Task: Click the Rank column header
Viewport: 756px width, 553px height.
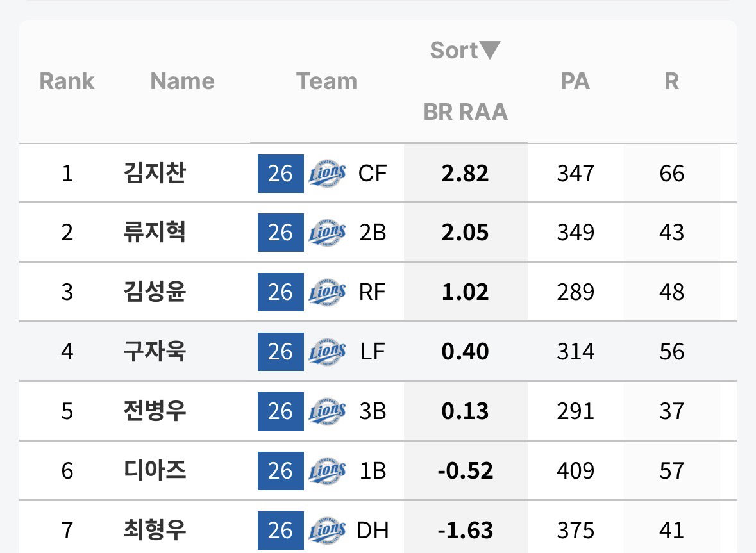Action: (x=67, y=81)
